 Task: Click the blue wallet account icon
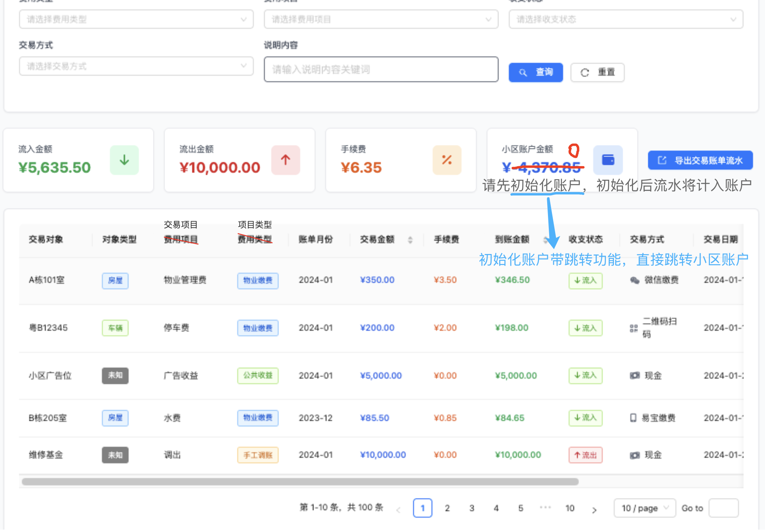pyautogui.click(x=608, y=160)
